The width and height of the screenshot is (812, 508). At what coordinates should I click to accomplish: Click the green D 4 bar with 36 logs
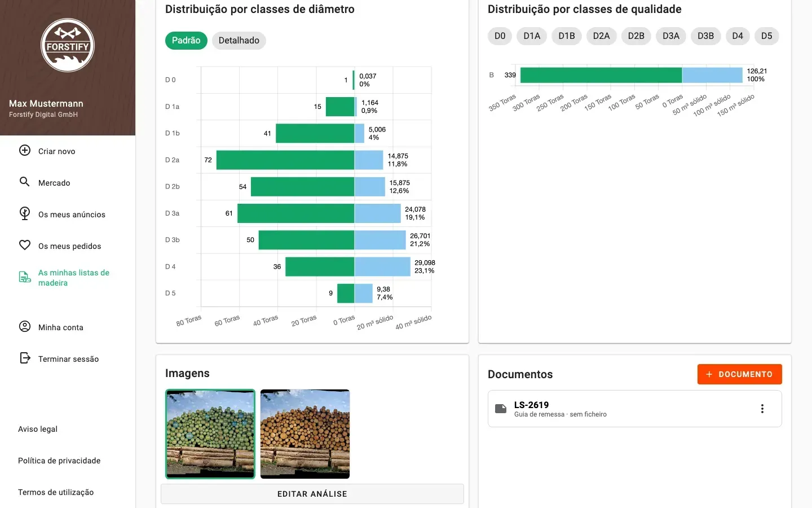[320, 266]
